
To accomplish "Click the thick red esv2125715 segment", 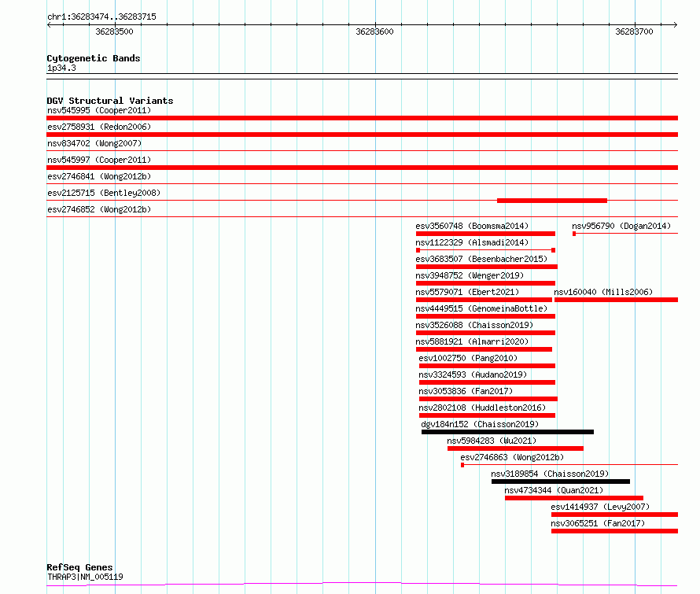I will tap(552, 201).
